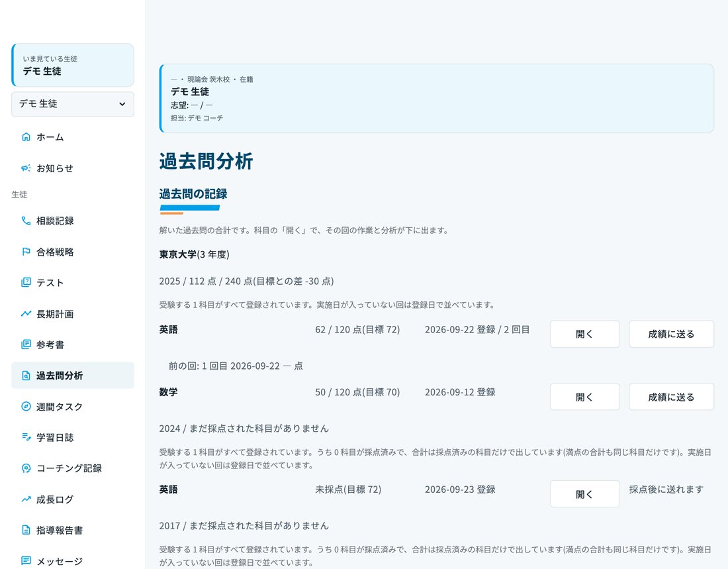Navigate to 成長ログ
Image resolution: width=728 pixels, height=569 pixels.
coord(73,499)
